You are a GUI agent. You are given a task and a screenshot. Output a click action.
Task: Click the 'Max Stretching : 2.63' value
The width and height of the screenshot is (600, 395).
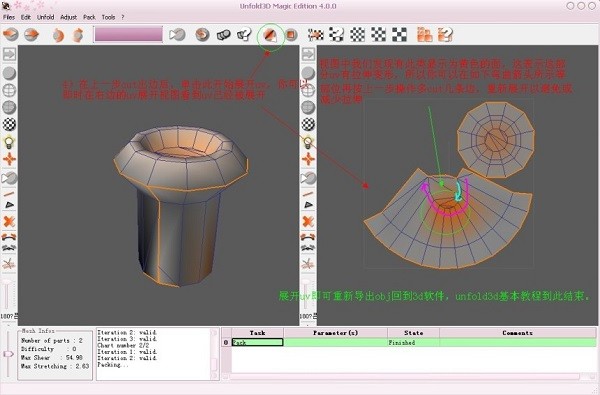click(x=55, y=366)
